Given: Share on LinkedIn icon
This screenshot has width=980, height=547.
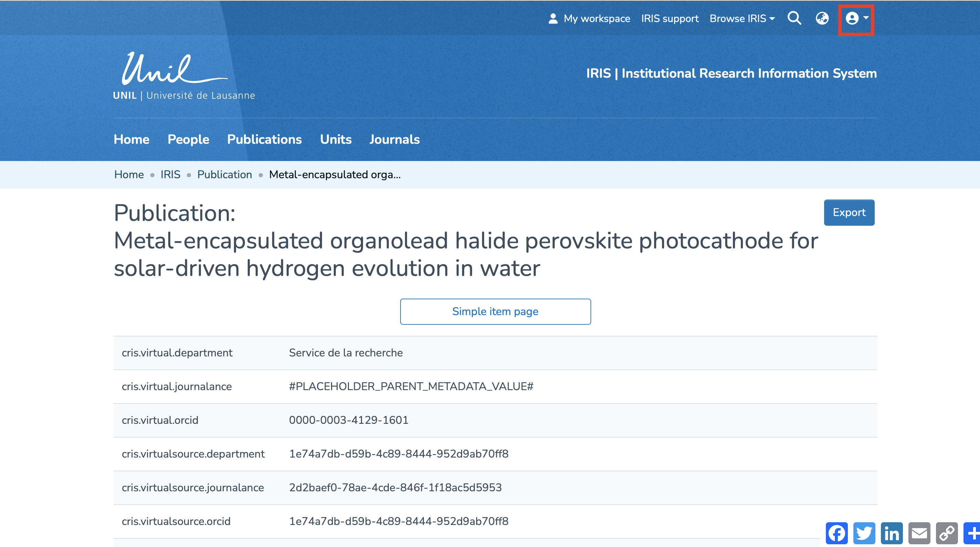Looking at the screenshot, I should pyautogui.click(x=892, y=533).
